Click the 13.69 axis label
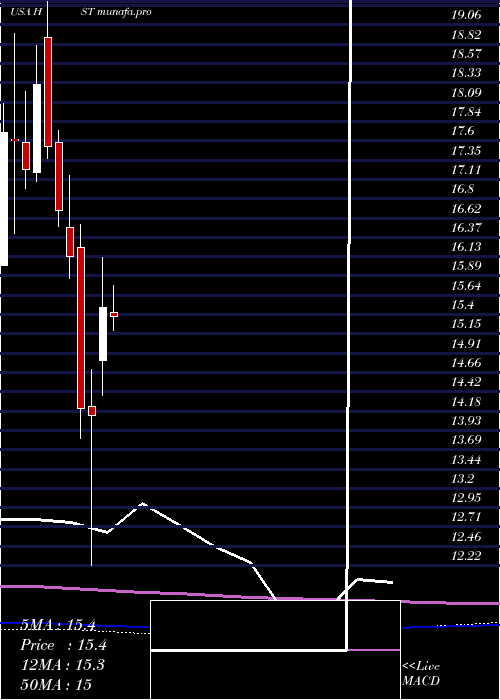The width and height of the screenshot is (500, 700). coord(466,441)
